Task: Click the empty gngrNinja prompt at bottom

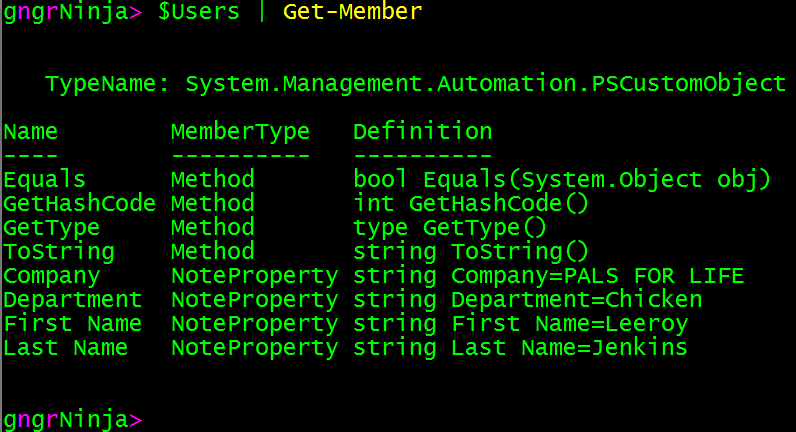Action: coord(73,419)
